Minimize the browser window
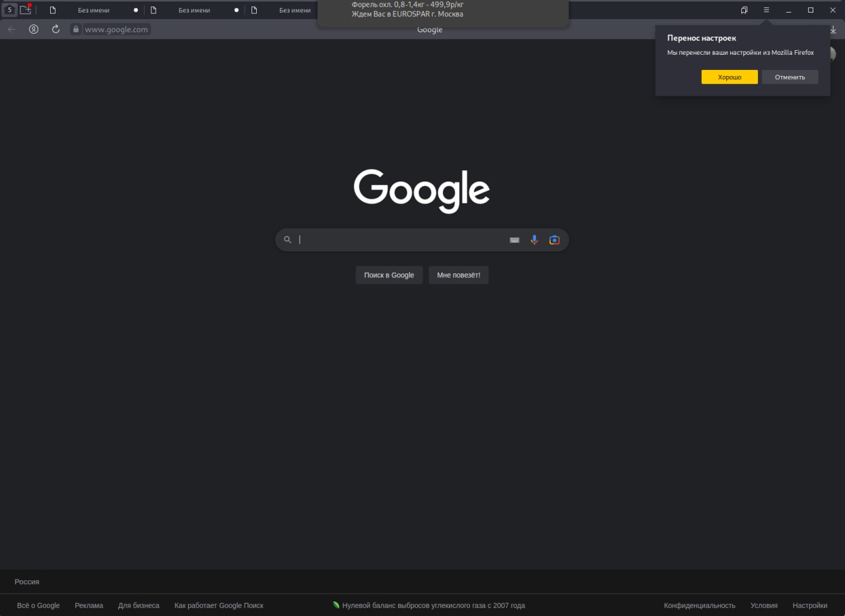The width and height of the screenshot is (845, 616). click(788, 10)
